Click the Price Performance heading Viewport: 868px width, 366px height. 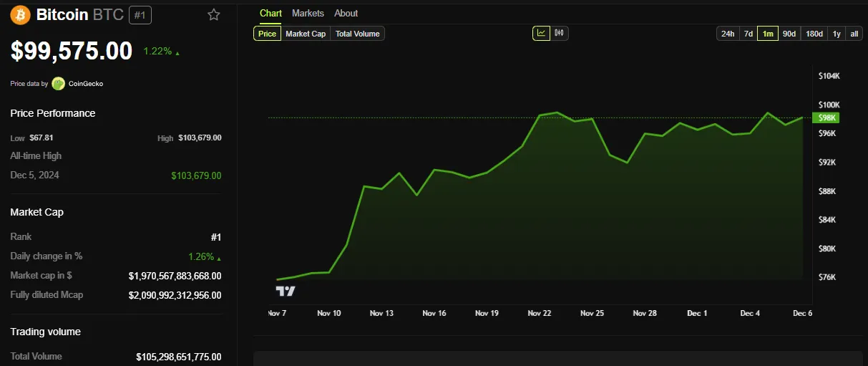click(53, 113)
